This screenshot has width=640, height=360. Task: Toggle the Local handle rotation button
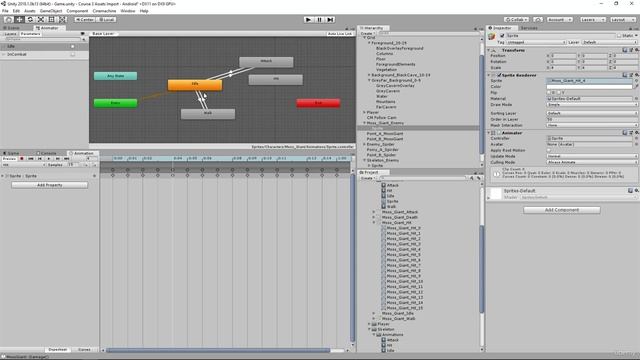tap(107, 20)
